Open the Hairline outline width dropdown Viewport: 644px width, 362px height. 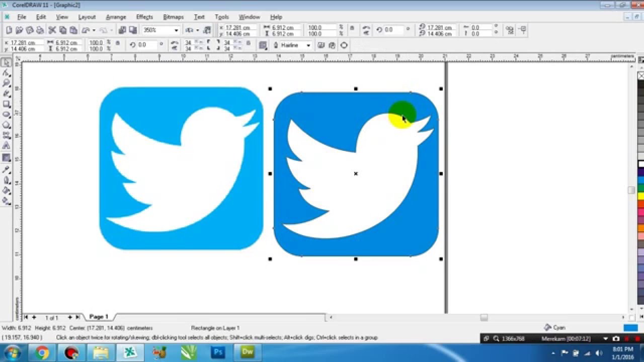click(x=308, y=45)
